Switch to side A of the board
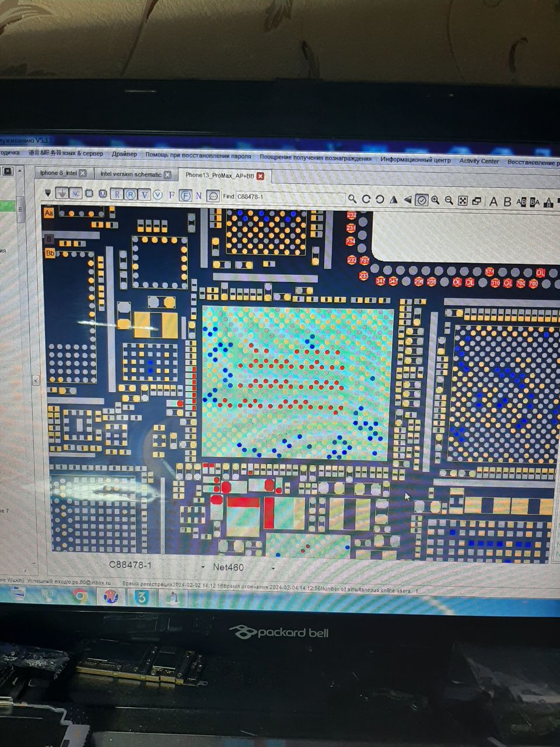Image resolution: width=560 pixels, height=747 pixels. pyautogui.click(x=494, y=202)
